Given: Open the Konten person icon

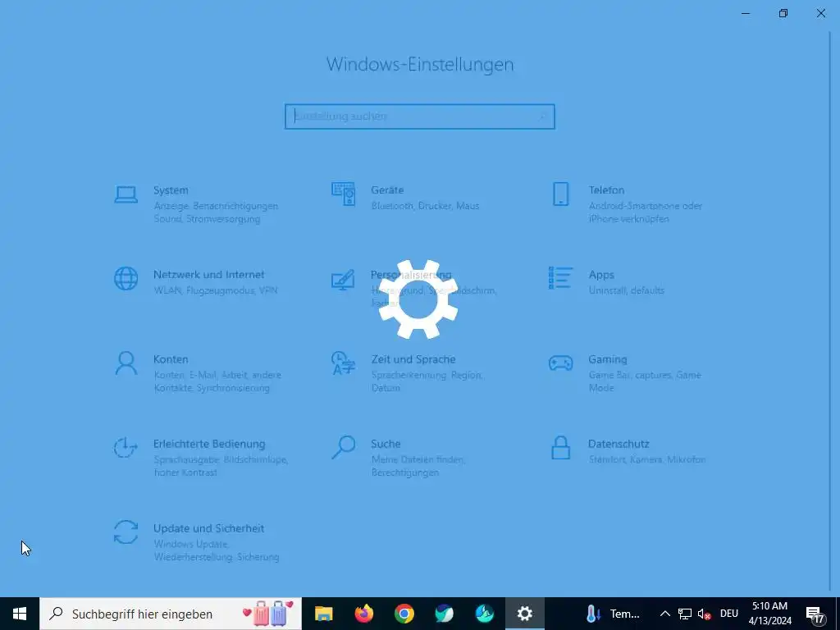Looking at the screenshot, I should tap(126, 363).
